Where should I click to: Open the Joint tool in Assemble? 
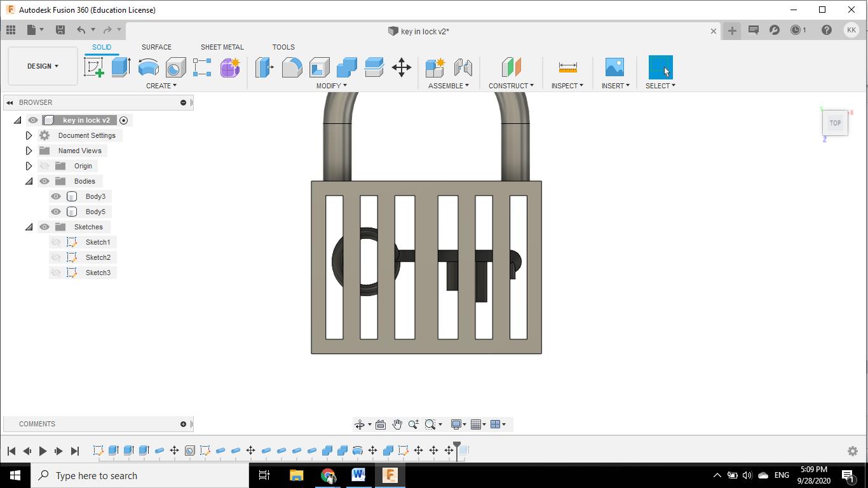coord(463,67)
